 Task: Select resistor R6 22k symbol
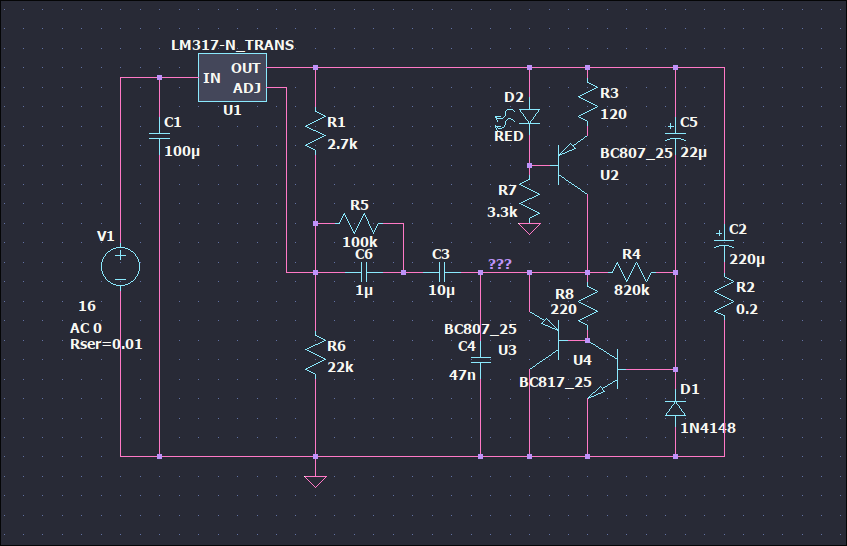(x=315, y=355)
